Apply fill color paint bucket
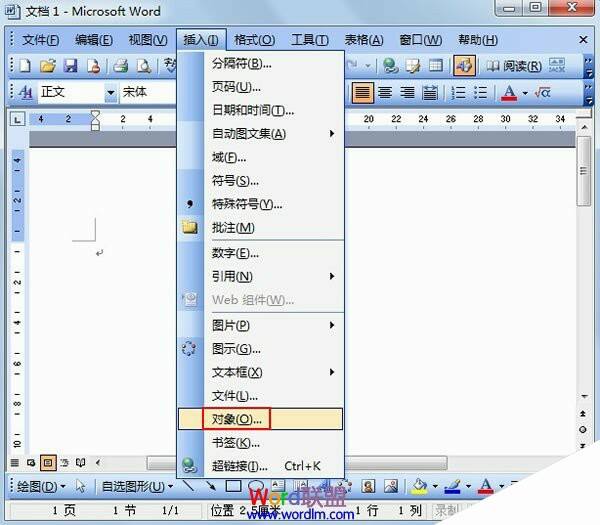This screenshot has height=525, width=600. click(x=419, y=486)
